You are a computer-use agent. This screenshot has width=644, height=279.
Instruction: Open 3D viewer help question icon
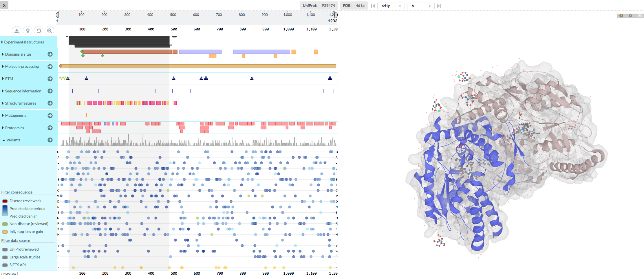pyautogui.click(x=621, y=16)
